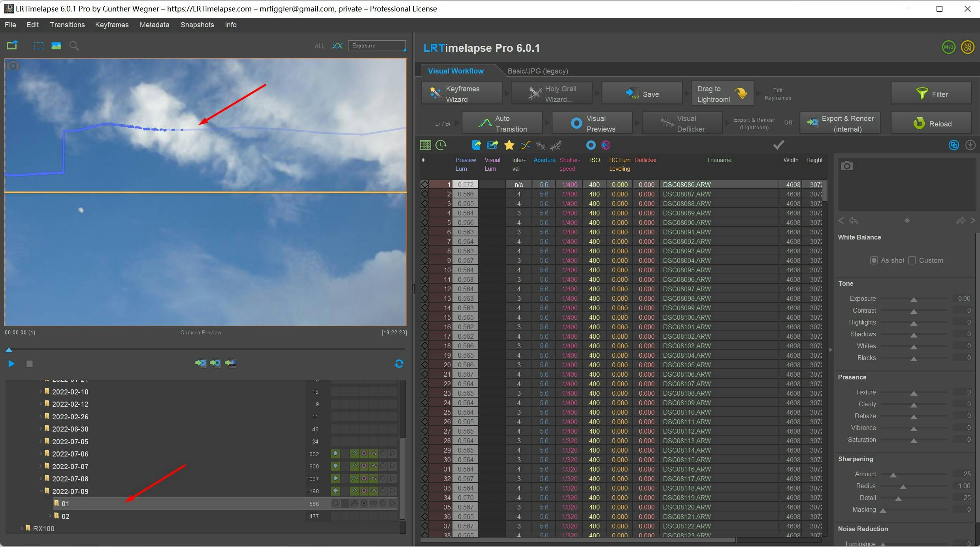This screenshot has width=980, height=547.
Task: Open the Metadata menu
Action: coord(155,25)
